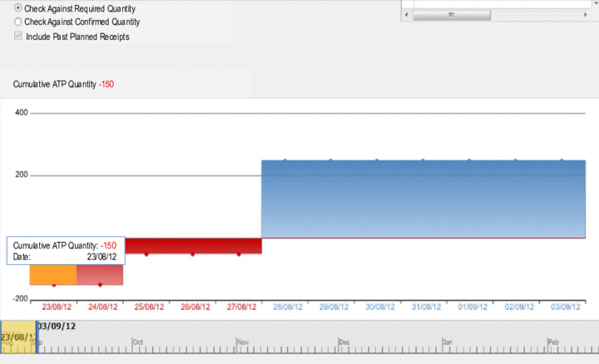Select Check Against Confirmed Quantity option
599x364 pixels.
(x=18, y=22)
